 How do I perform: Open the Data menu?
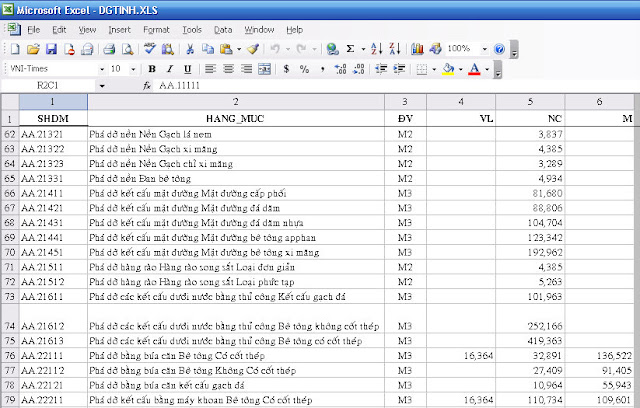coord(223,30)
